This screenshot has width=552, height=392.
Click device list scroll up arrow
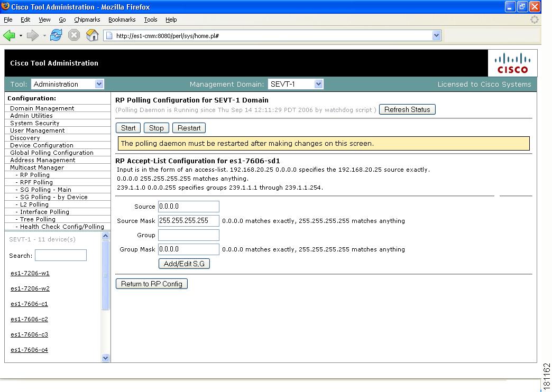click(105, 236)
